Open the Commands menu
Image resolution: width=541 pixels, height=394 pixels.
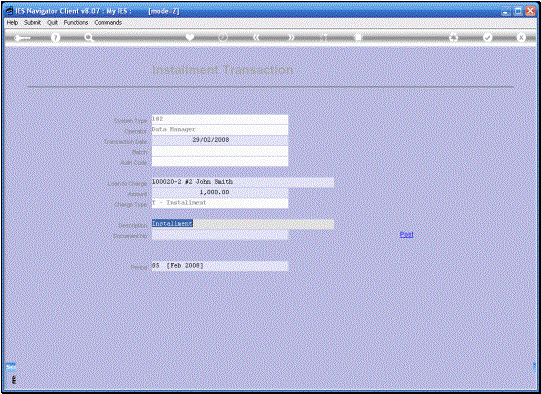coord(108,22)
